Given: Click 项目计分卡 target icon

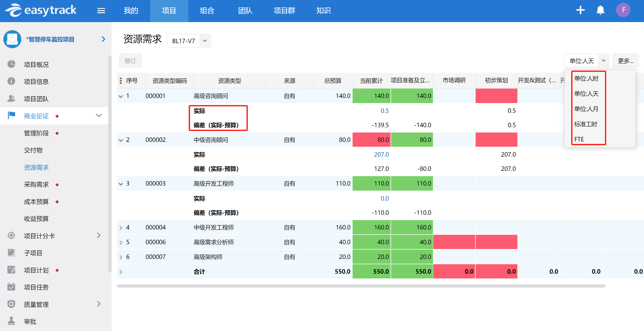Looking at the screenshot, I should pos(11,236).
